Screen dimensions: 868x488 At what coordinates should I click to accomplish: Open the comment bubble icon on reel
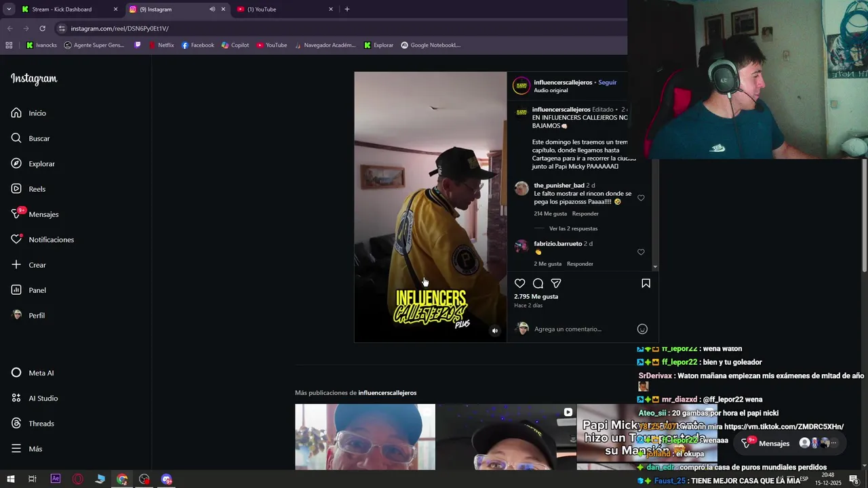pyautogui.click(x=538, y=283)
